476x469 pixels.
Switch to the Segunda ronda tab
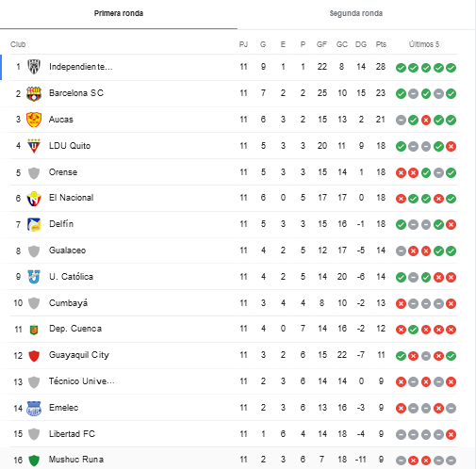[356, 13]
